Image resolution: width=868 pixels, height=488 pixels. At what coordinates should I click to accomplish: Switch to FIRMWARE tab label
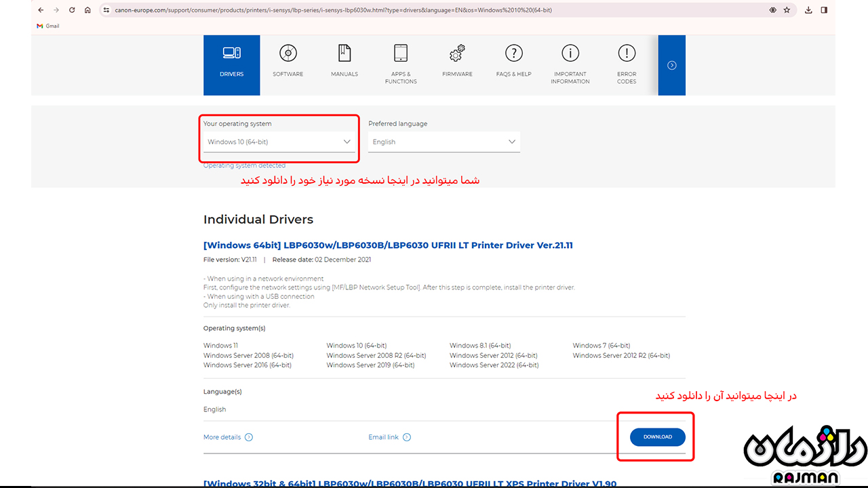pos(457,74)
